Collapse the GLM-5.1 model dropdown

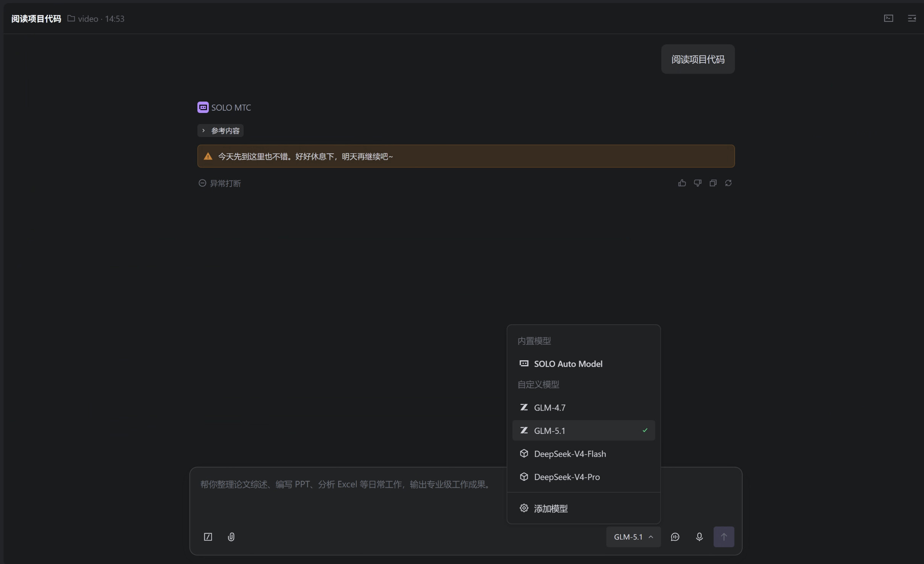[633, 537]
